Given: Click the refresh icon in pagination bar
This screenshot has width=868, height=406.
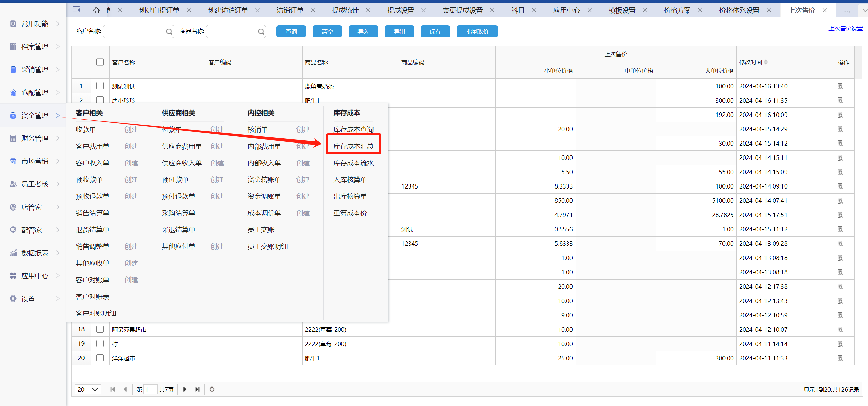Looking at the screenshot, I should (x=212, y=389).
